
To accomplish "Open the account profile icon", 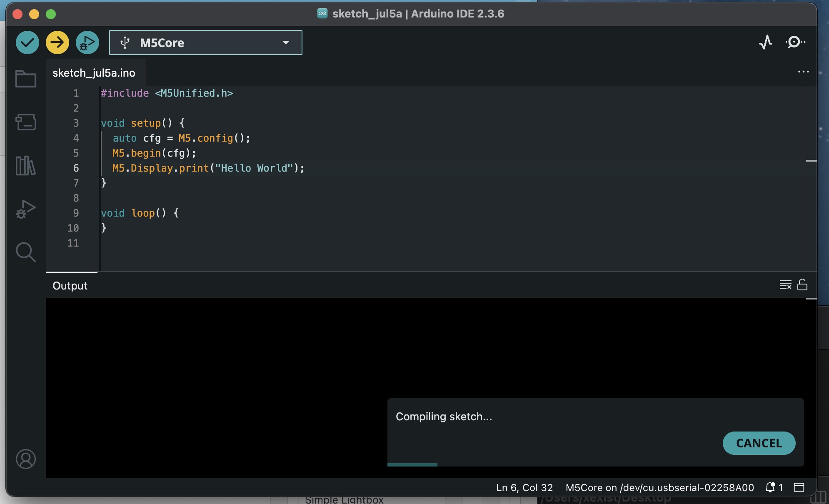I will 26,459.
